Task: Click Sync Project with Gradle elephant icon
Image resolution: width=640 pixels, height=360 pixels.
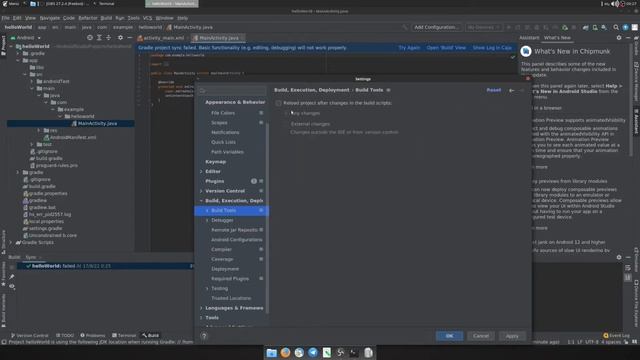Action: [x=586, y=27]
